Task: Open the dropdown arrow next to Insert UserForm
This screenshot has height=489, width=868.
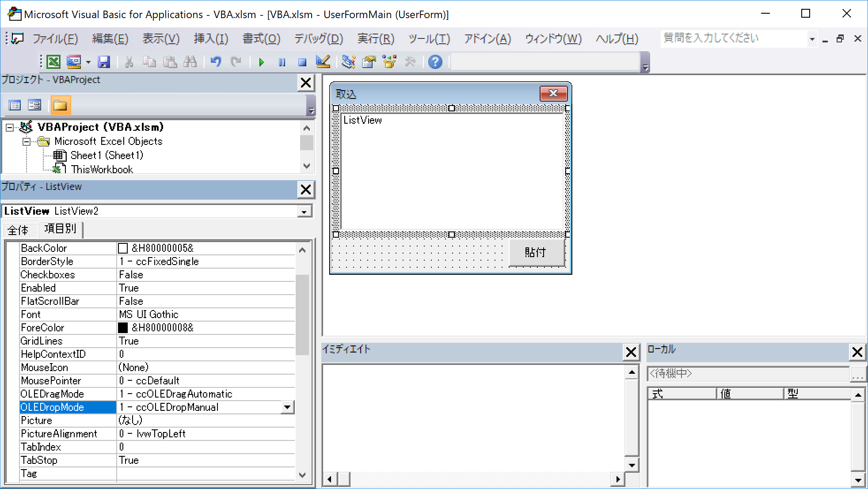Action: coord(88,62)
